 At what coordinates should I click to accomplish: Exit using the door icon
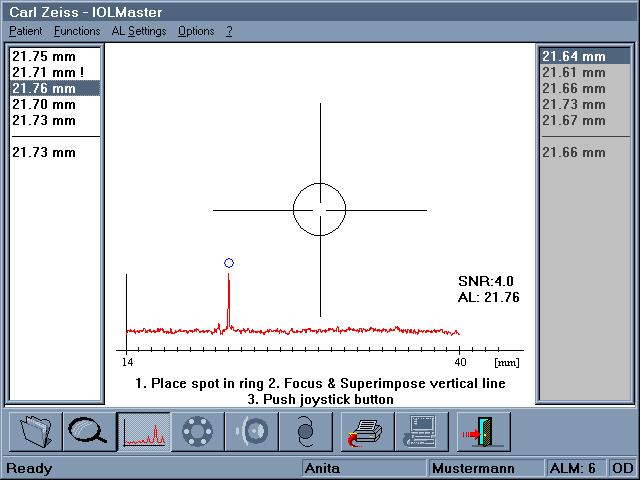[484, 431]
